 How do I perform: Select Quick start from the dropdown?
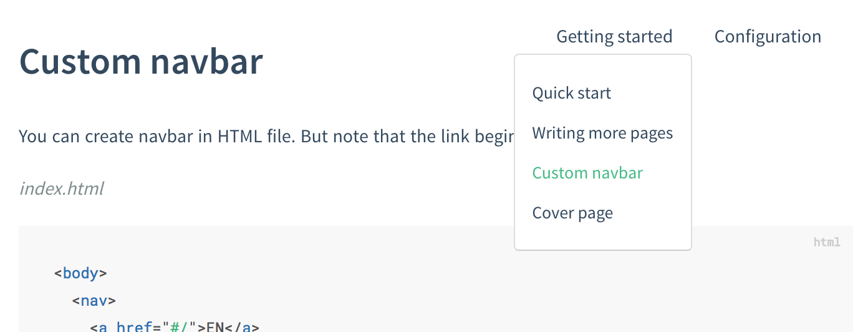(x=571, y=94)
